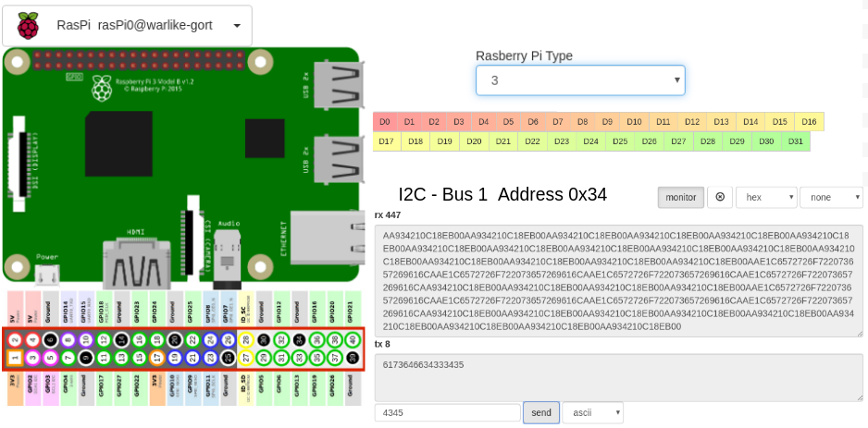Select pin 27 (ID_SD EEPROM)
Viewport: 868px width, 428px height.
245,359
